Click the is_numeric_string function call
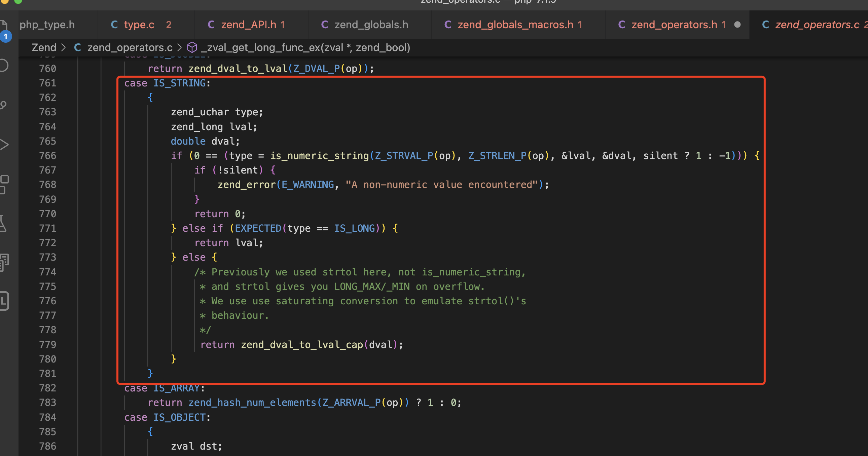This screenshot has width=868, height=456. (319, 156)
